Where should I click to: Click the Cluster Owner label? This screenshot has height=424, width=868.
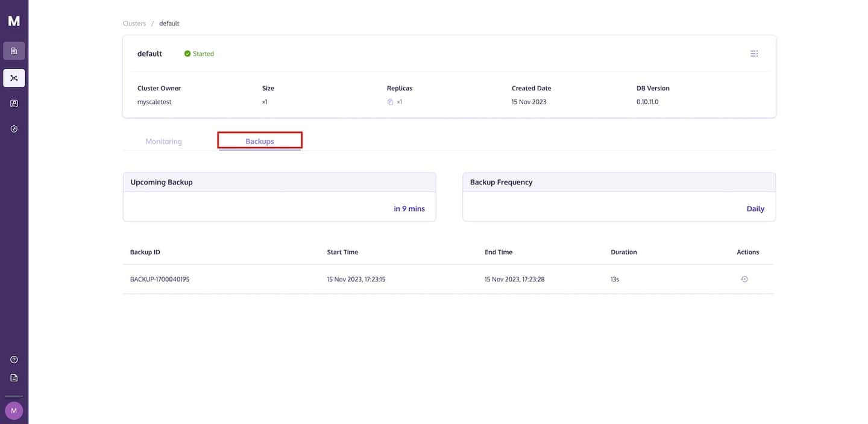pos(159,88)
